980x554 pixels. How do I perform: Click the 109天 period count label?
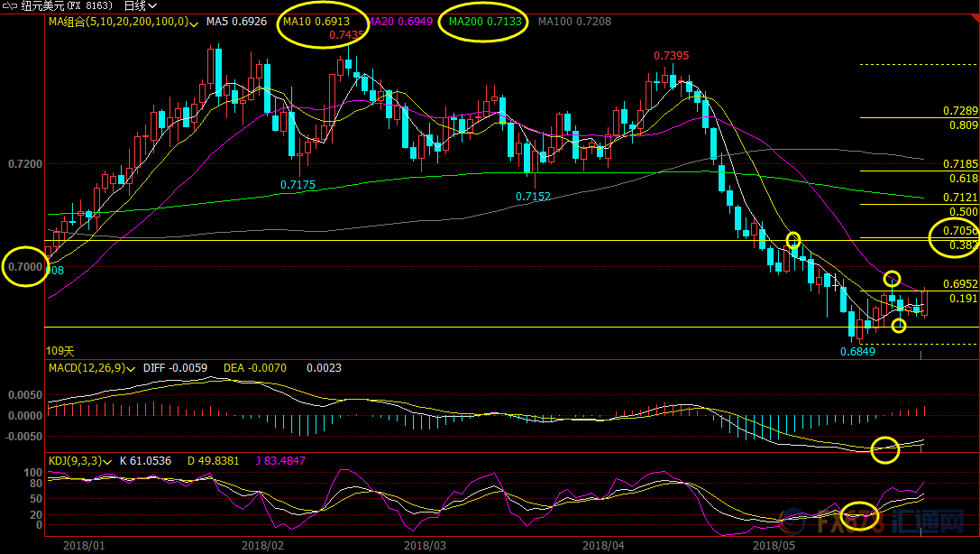(x=60, y=350)
